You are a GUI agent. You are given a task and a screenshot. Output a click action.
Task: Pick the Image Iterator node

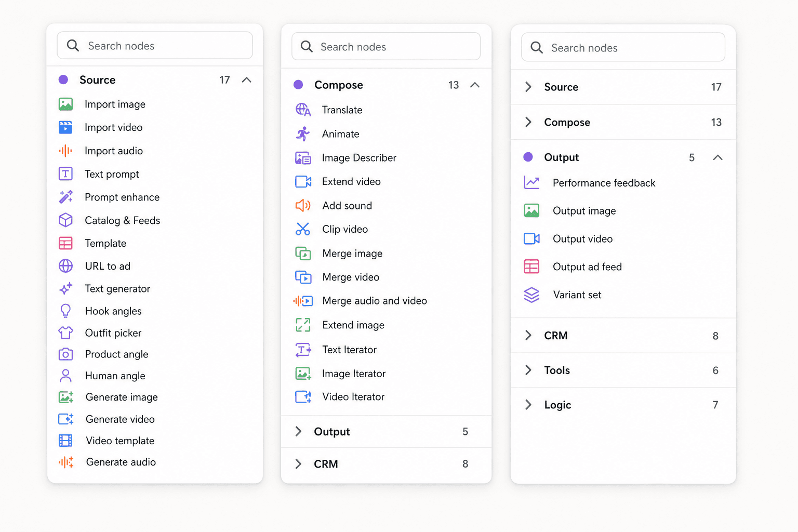point(386,374)
